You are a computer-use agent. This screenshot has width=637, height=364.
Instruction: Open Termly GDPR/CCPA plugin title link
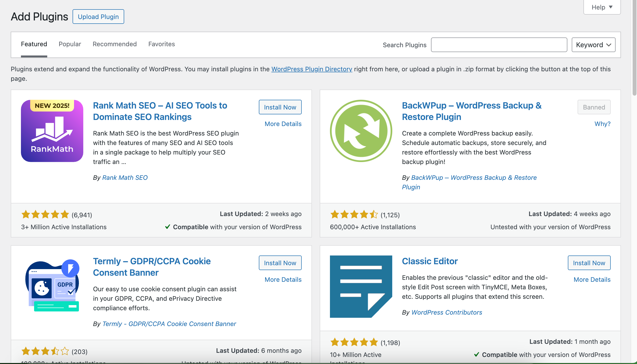point(152,267)
